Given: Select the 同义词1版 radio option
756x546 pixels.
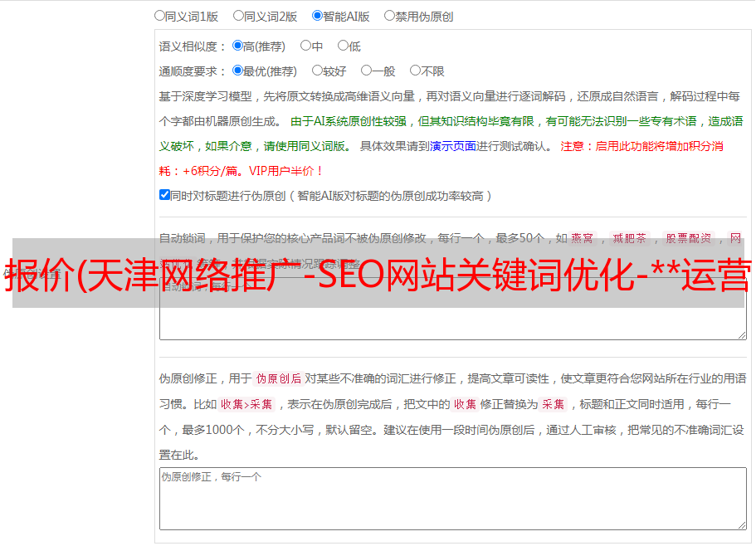Looking at the screenshot, I should click(x=160, y=15).
